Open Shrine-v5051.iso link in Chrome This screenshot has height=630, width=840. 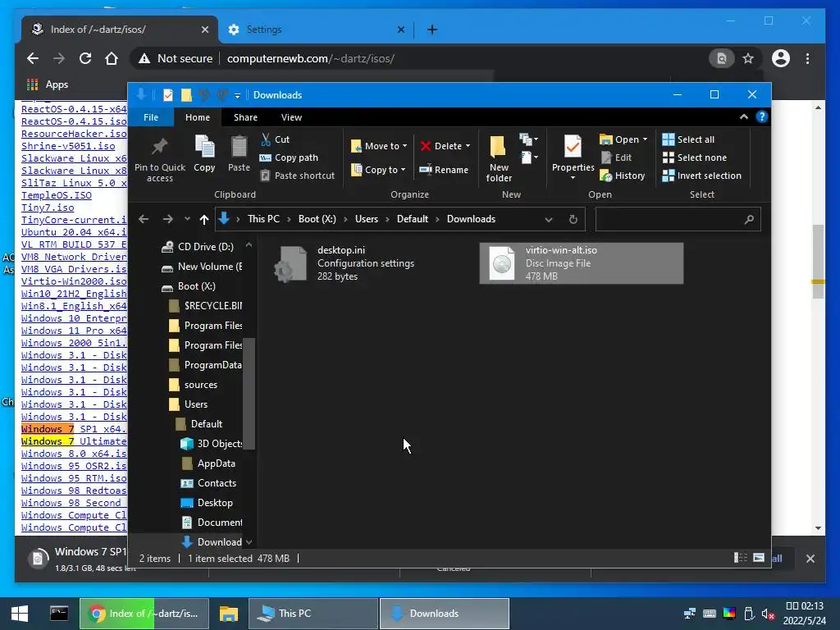(x=68, y=146)
